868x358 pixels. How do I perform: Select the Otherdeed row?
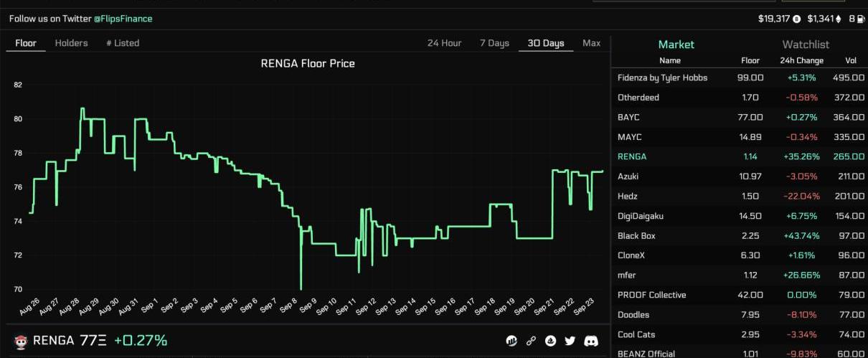740,98
